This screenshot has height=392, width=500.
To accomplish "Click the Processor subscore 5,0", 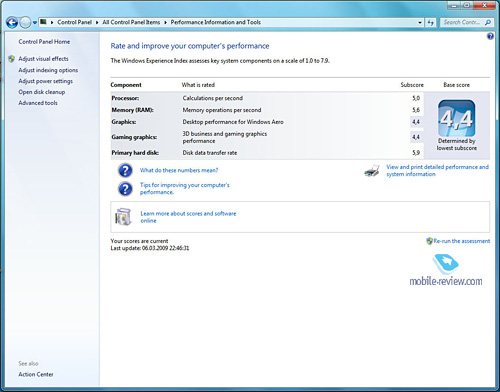I will point(416,98).
